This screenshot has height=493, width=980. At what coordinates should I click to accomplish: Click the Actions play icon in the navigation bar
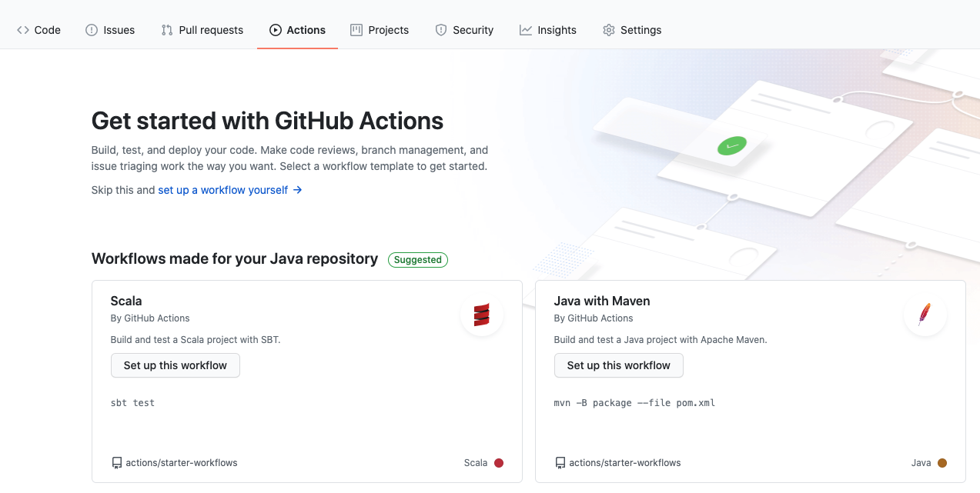click(275, 30)
